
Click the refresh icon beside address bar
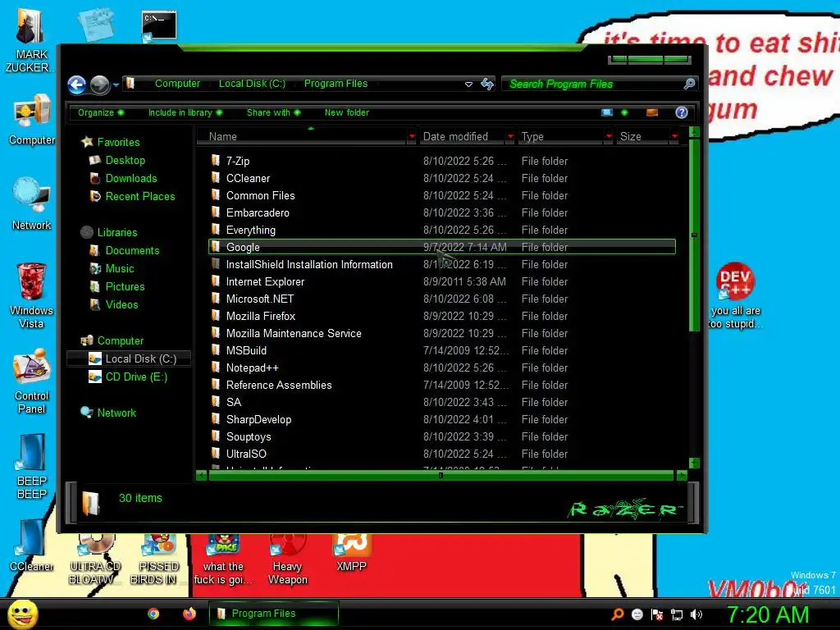(x=487, y=84)
